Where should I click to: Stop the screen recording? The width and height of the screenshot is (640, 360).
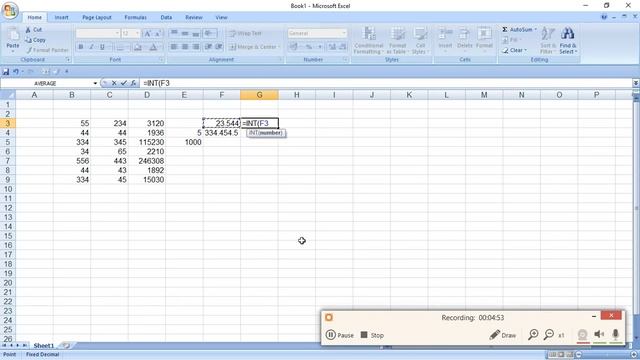click(x=372, y=335)
